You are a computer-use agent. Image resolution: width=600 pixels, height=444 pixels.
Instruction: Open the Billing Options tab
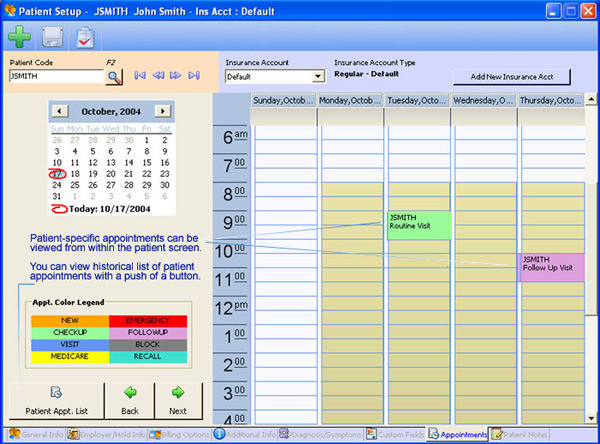click(x=181, y=435)
